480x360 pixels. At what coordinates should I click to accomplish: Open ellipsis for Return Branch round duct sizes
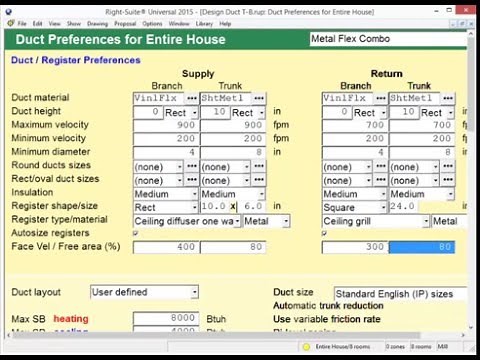click(381, 166)
